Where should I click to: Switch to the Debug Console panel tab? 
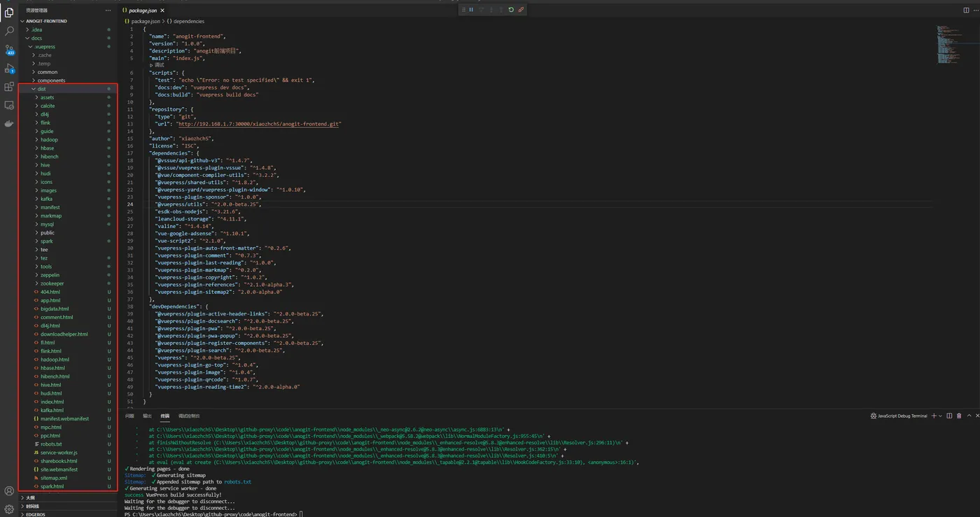(x=189, y=416)
